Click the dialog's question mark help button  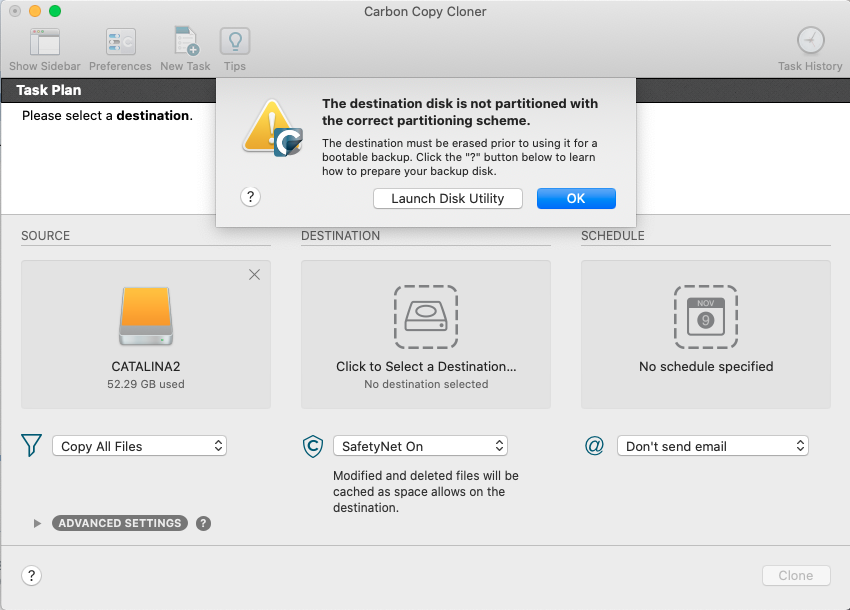point(250,196)
